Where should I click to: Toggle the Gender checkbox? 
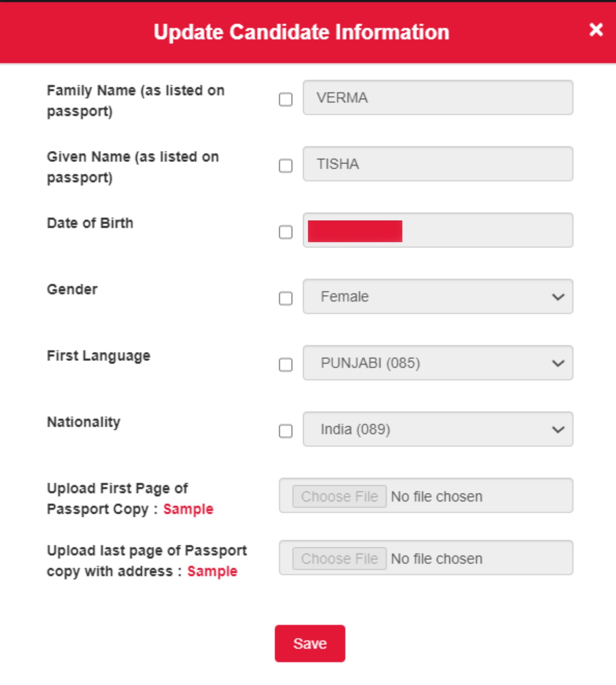[285, 298]
